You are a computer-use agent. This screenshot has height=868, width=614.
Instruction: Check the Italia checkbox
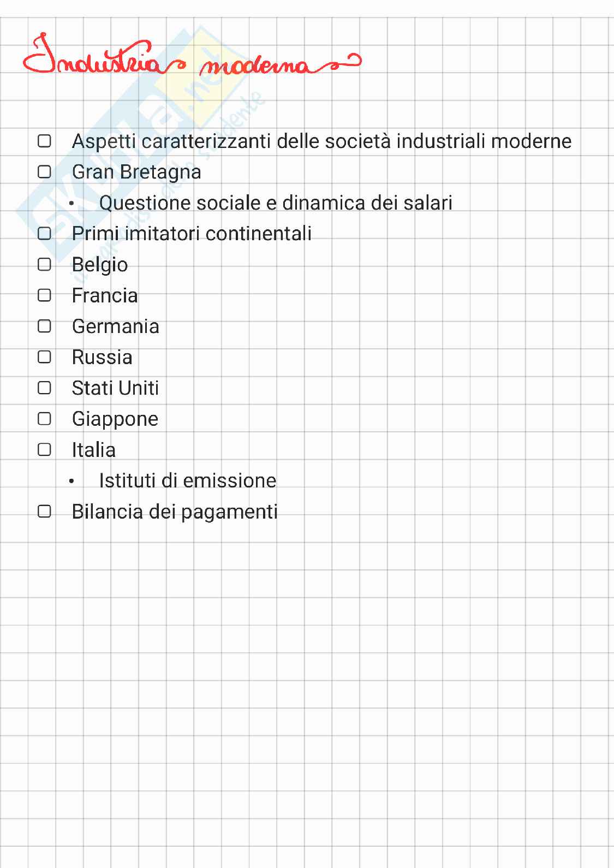(x=44, y=450)
